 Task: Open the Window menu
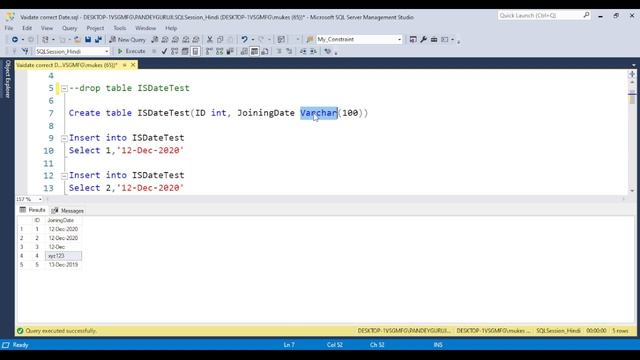[x=145, y=28]
